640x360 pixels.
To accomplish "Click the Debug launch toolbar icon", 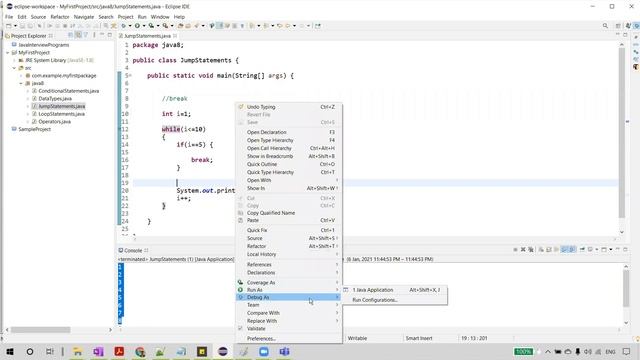I will click(x=123, y=26).
